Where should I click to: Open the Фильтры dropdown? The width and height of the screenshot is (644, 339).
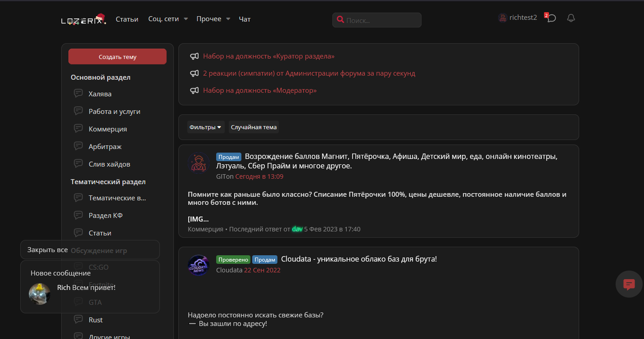[x=205, y=127]
